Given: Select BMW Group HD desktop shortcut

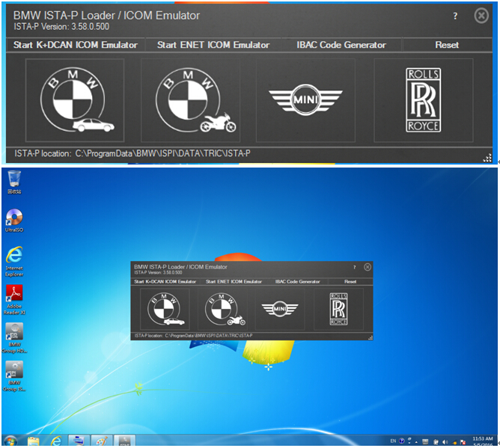Looking at the screenshot, I should pyautogui.click(x=14, y=338).
